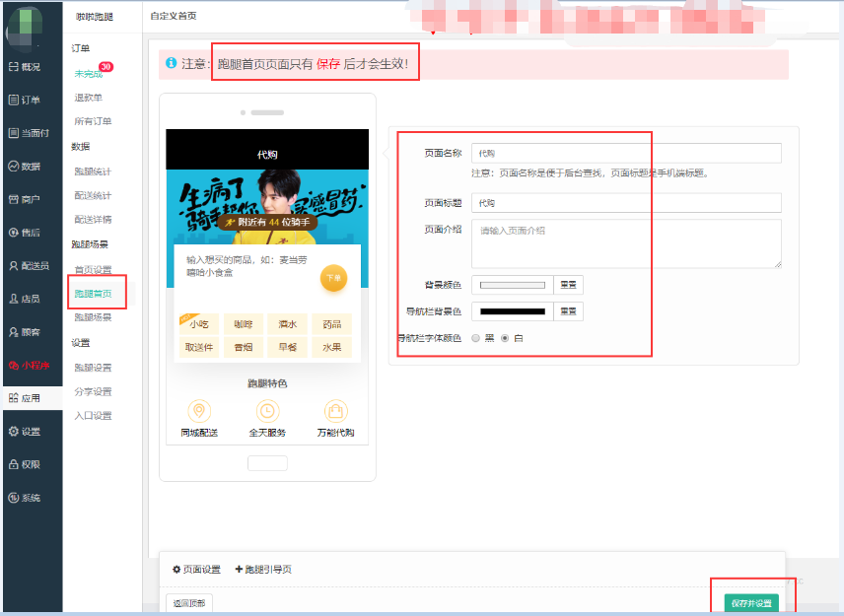Image resolution: width=844 pixels, height=616 pixels.
Task: Click the 万能代购 shopping bag icon
Action: [x=336, y=412]
